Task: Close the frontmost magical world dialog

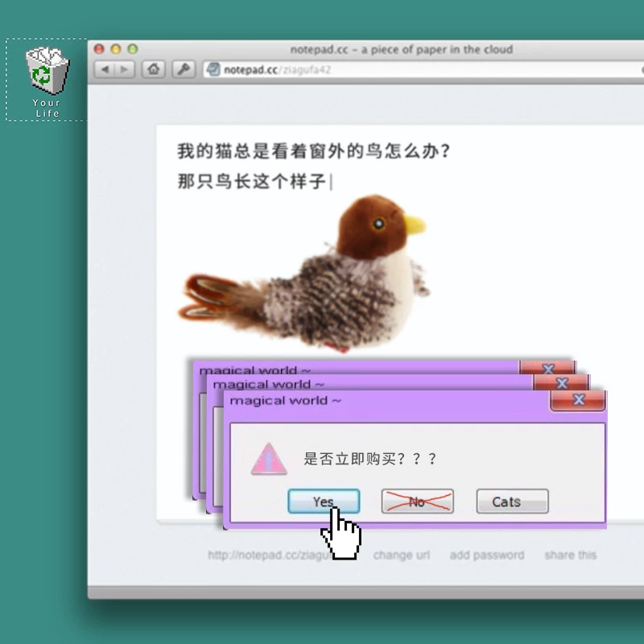Action: click(578, 400)
